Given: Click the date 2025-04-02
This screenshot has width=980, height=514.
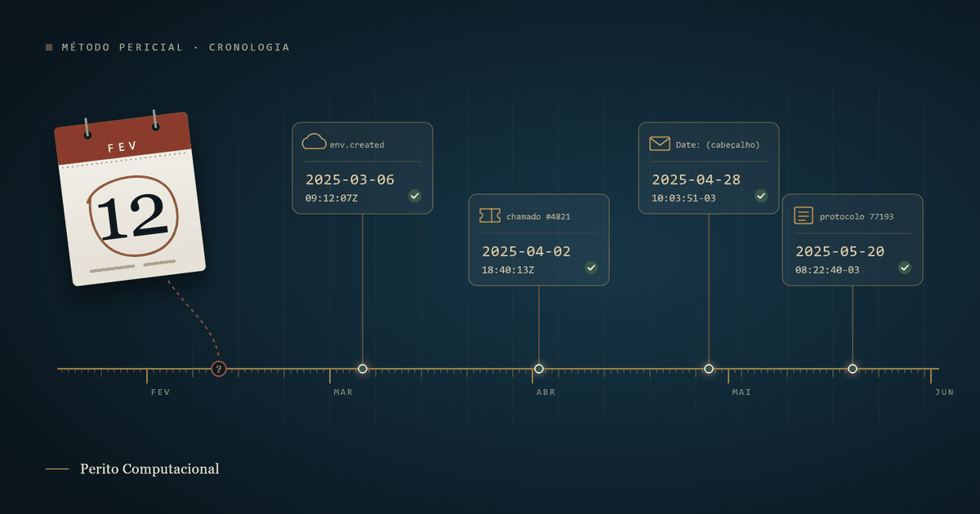Looking at the screenshot, I should click(x=526, y=251).
